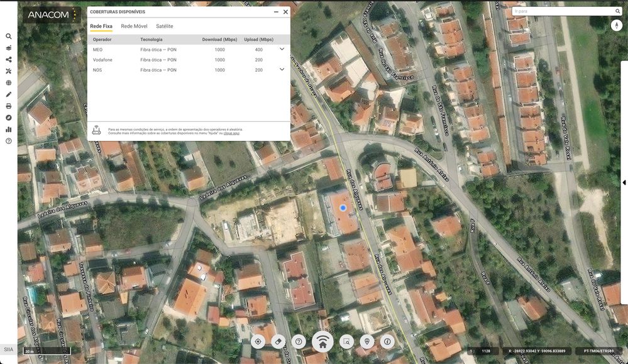Image resolution: width=628 pixels, height=364 pixels.
Task: Expand the NOS operator row
Action: click(x=282, y=69)
